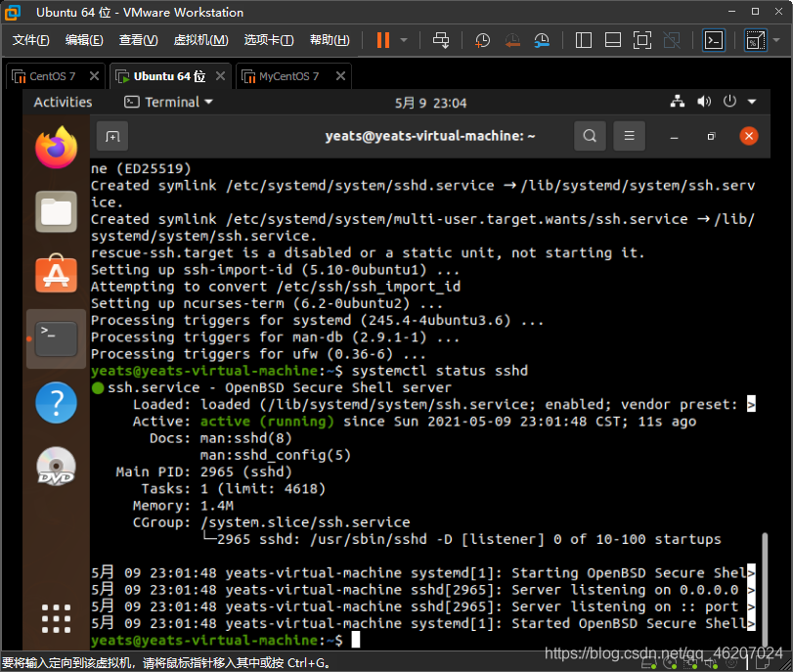Open the Terminal app menu

pos(168,102)
